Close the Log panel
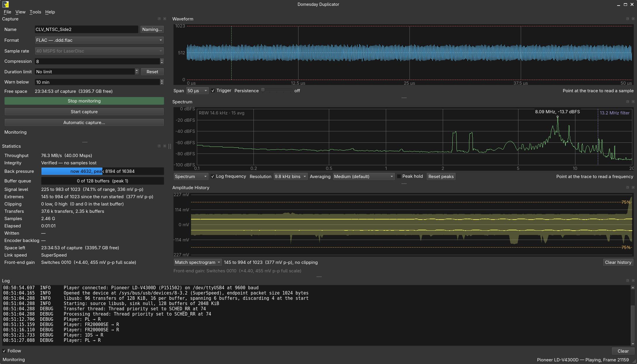 [x=633, y=281]
